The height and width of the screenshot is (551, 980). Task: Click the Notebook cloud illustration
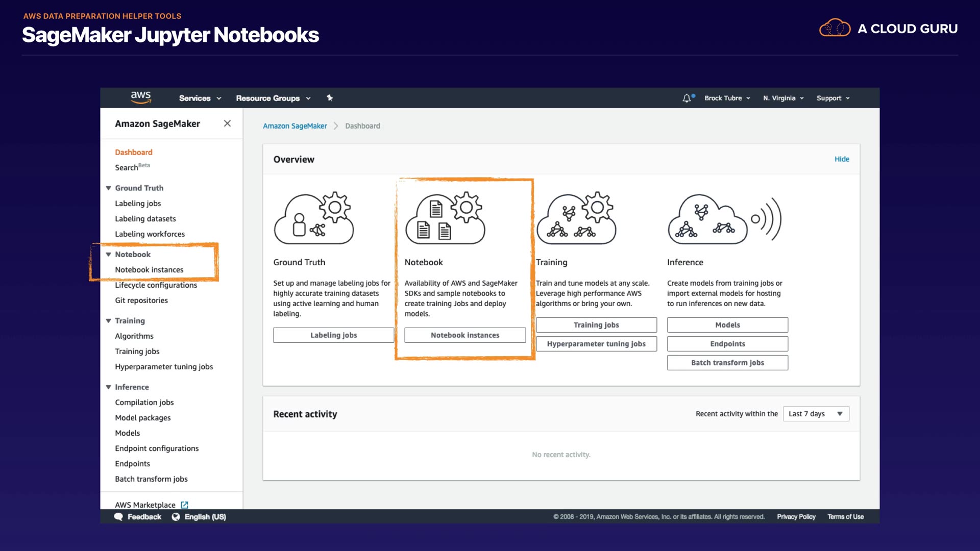pos(445,218)
